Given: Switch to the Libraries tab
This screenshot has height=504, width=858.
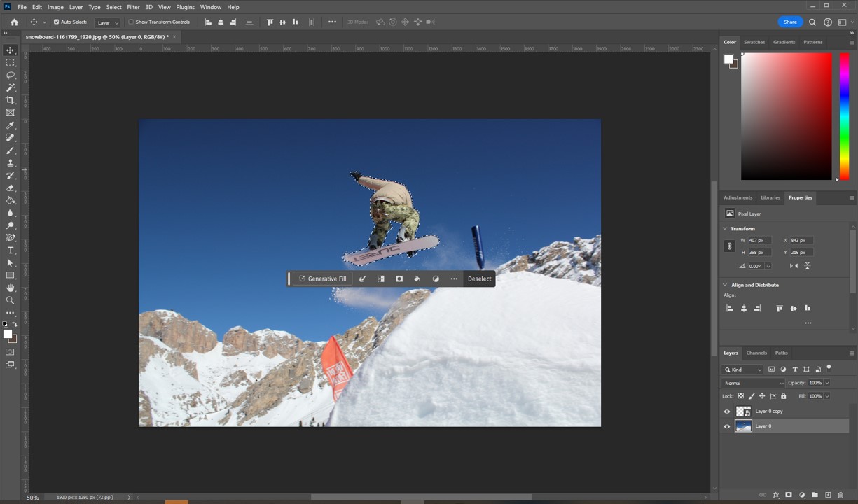Looking at the screenshot, I should click(770, 197).
